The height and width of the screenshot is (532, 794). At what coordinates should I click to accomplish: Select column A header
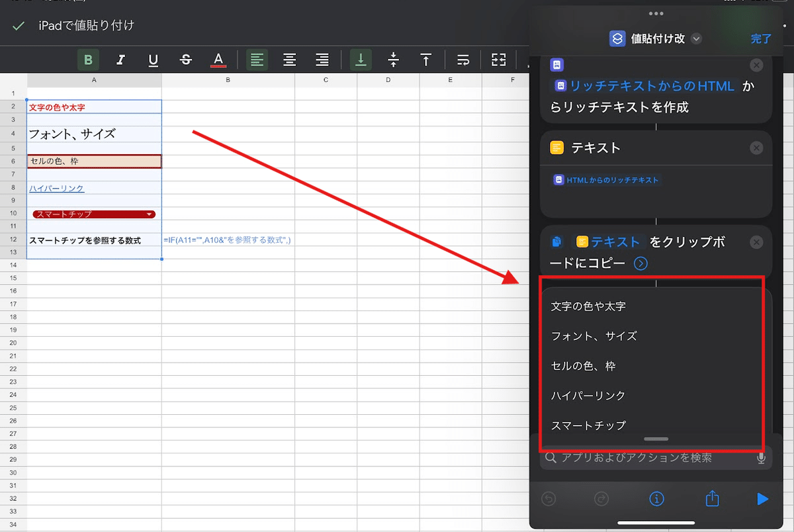pyautogui.click(x=94, y=80)
